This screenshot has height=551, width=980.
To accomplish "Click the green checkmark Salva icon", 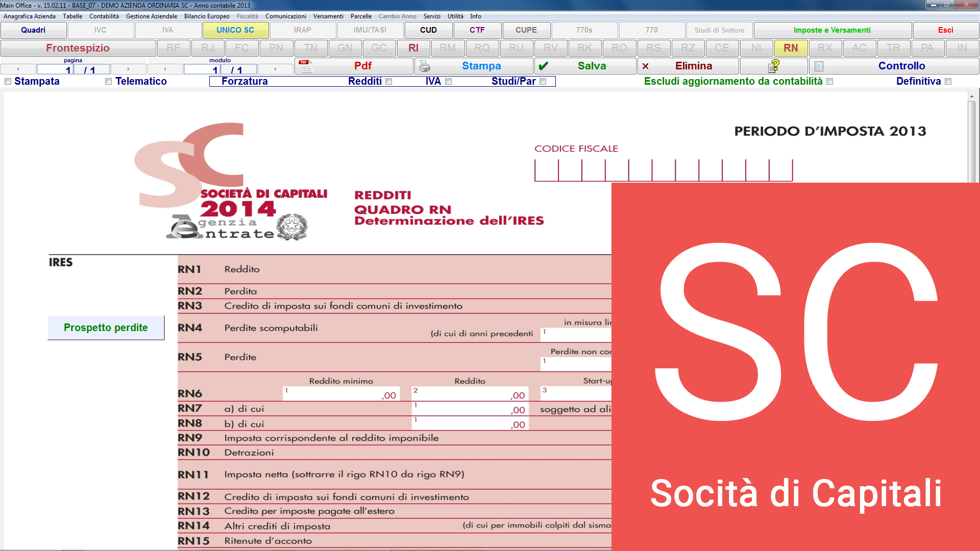I will click(543, 66).
